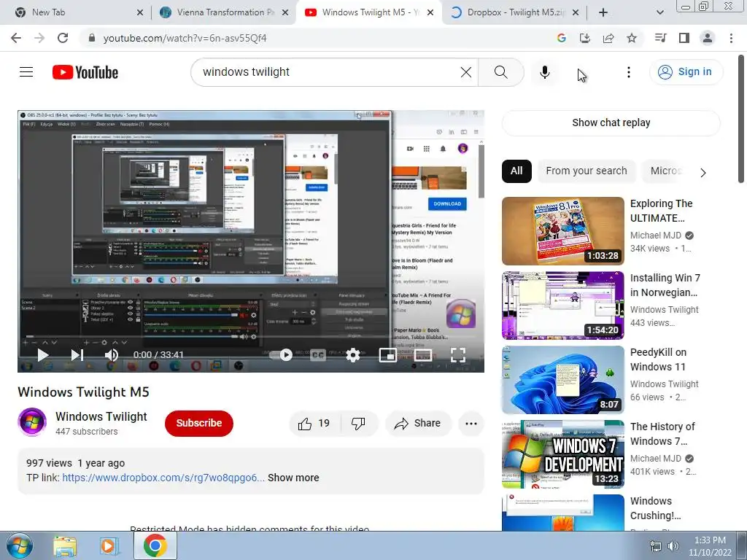Clear the search box text

pos(466,72)
